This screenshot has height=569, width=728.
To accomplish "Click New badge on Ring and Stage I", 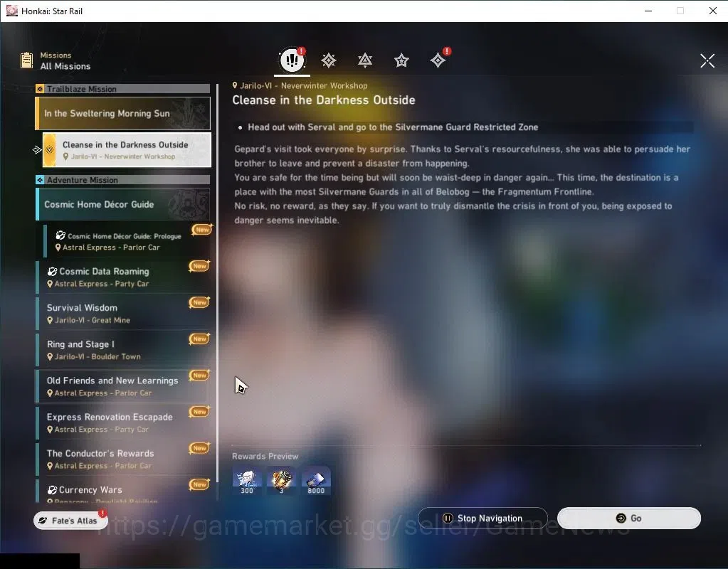I will tap(200, 339).
